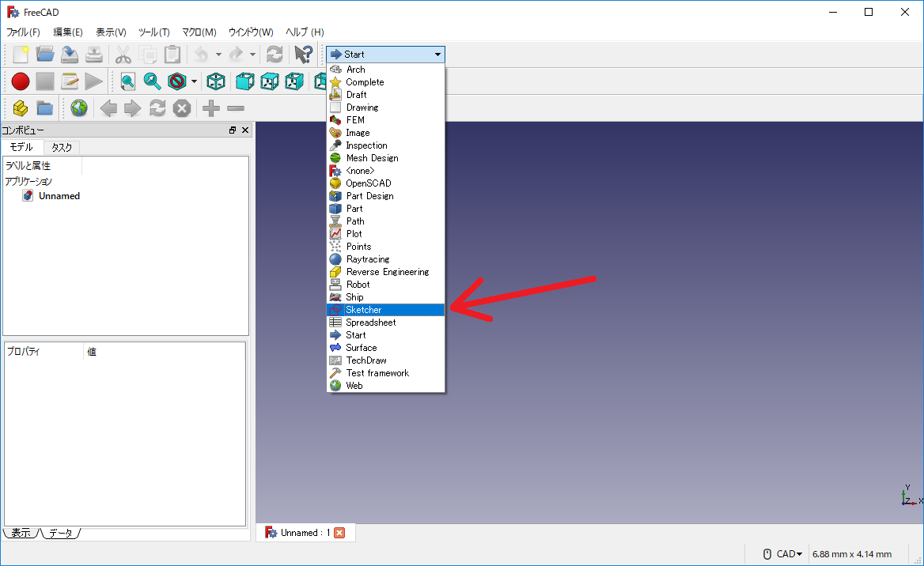Switch to the モデル tab

(x=22, y=147)
